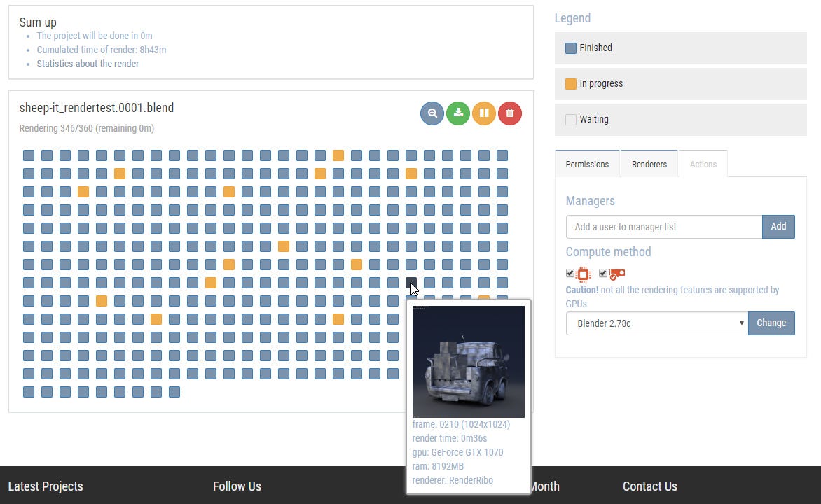Select the only orange in-progress tile in the top row
The image size is (821, 504).
click(338, 155)
